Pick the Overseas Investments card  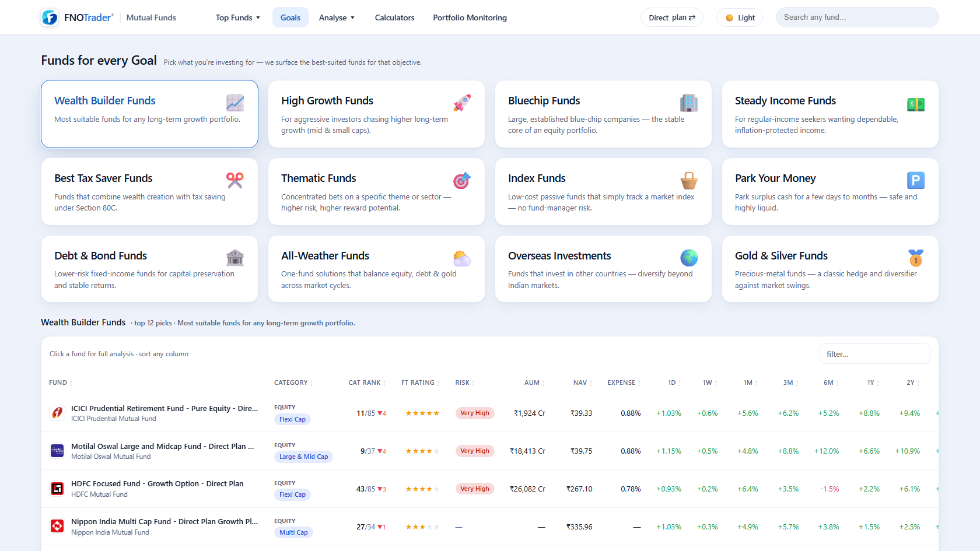(603, 269)
